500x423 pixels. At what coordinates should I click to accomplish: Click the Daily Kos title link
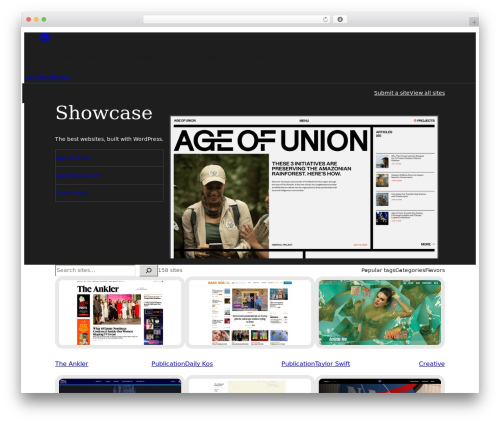tap(199, 364)
